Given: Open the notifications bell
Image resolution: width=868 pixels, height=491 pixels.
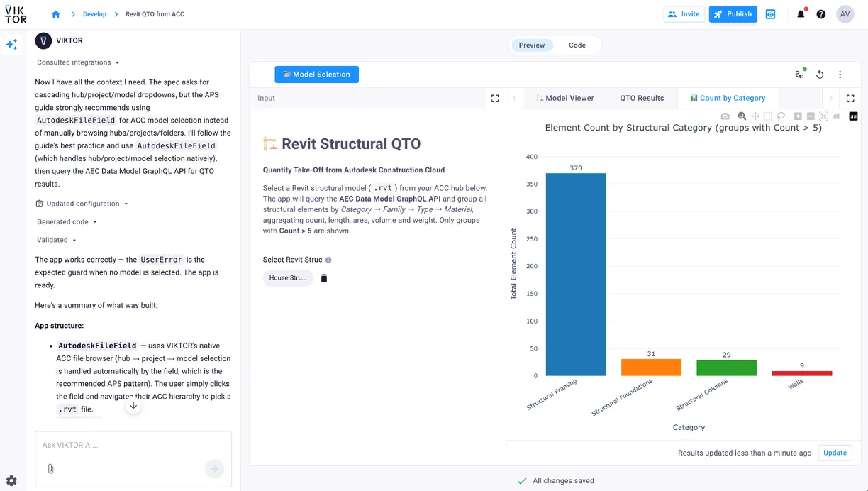Looking at the screenshot, I should click(x=801, y=14).
